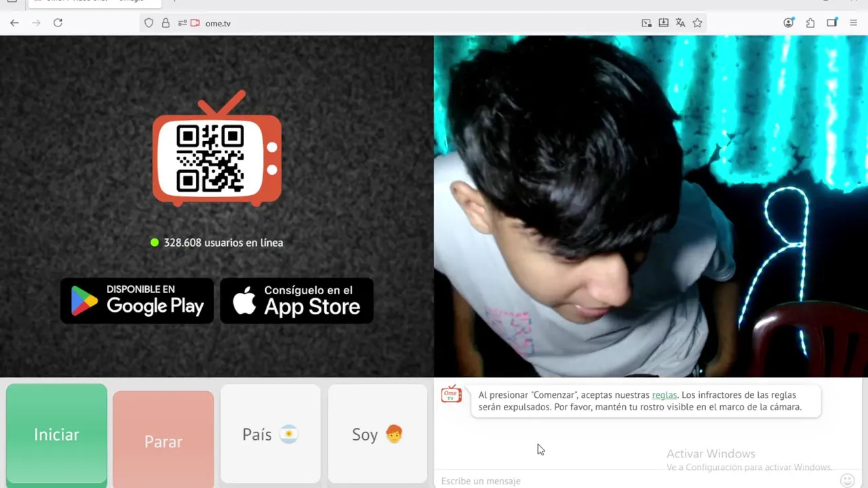Click the install-app download icon in address bar
This screenshot has height=488, width=868.
click(x=663, y=23)
